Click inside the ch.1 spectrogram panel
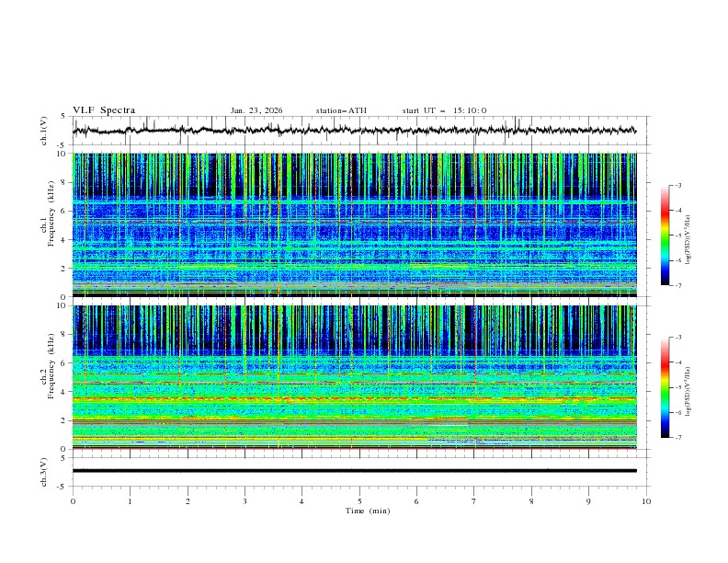This screenshot has height=563, width=728. pos(358,225)
